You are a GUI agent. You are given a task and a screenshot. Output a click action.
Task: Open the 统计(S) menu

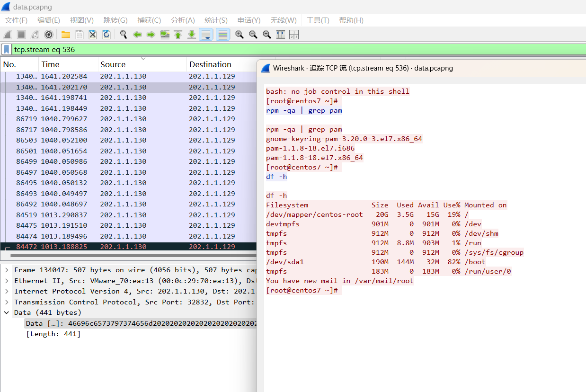pos(216,20)
